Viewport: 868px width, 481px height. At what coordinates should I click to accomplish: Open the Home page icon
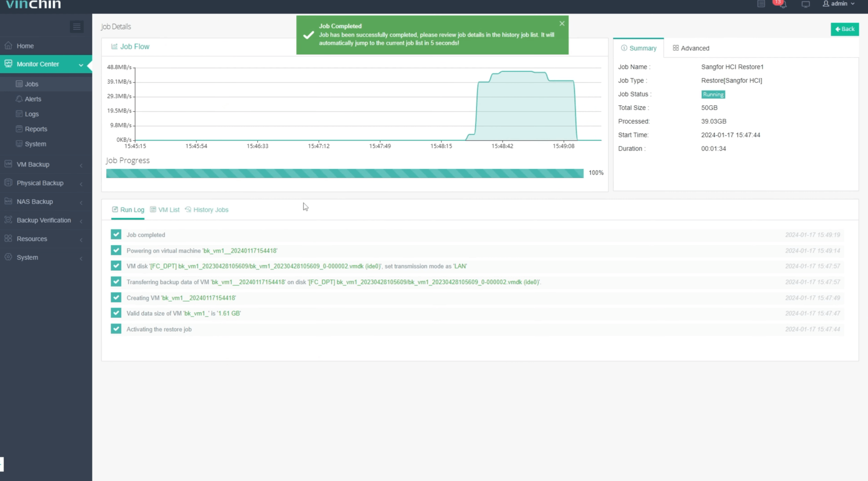click(x=8, y=45)
